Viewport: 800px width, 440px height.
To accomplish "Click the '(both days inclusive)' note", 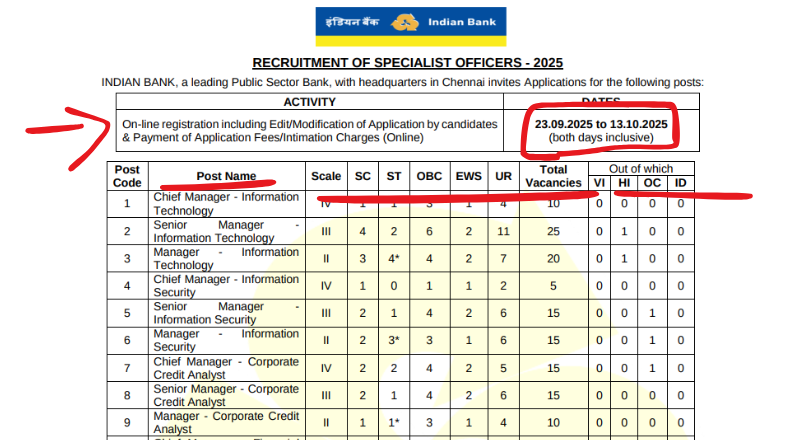I will click(600, 138).
